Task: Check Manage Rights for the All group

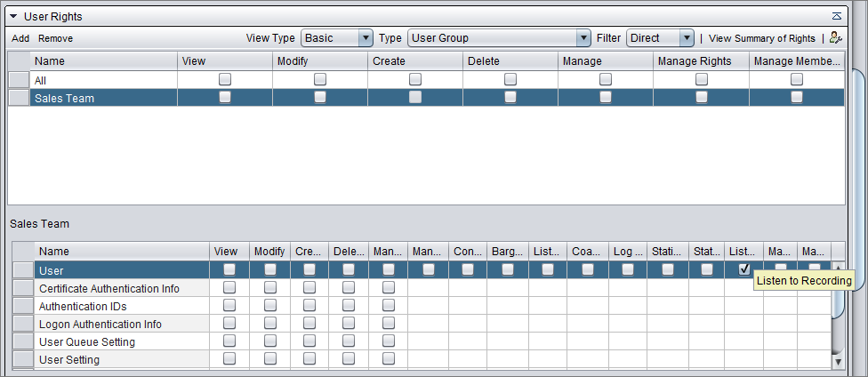Action: pyautogui.click(x=701, y=79)
